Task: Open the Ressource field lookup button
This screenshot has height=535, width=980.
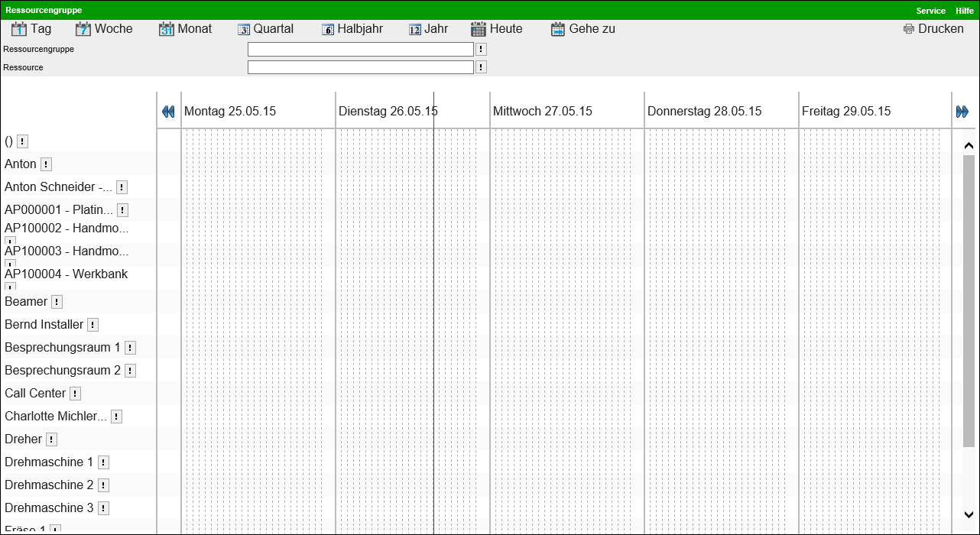Action: pos(481,67)
